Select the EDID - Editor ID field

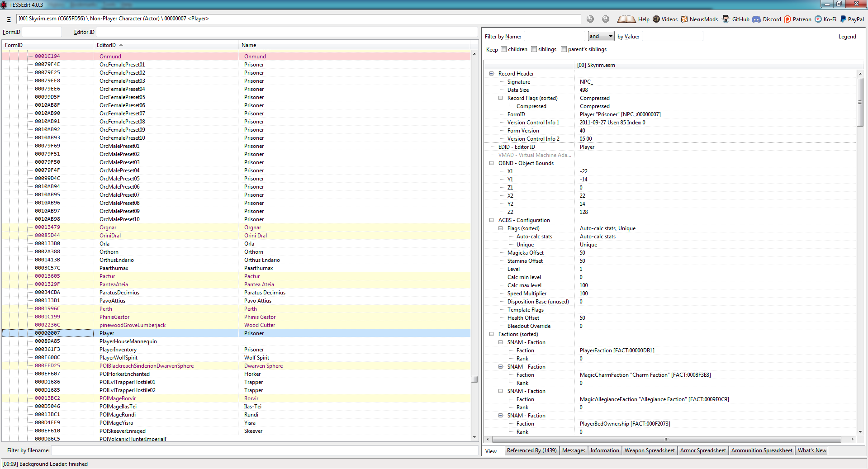coord(670,147)
